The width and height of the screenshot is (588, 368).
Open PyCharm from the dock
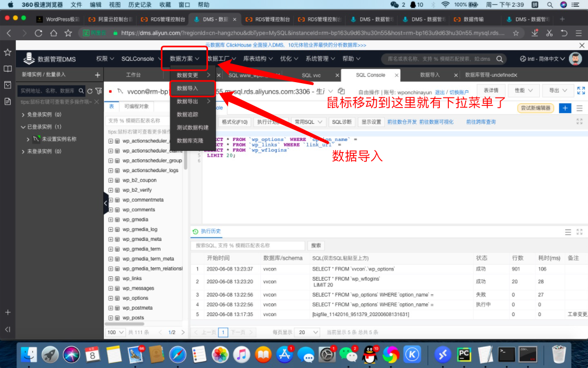pos(464,354)
